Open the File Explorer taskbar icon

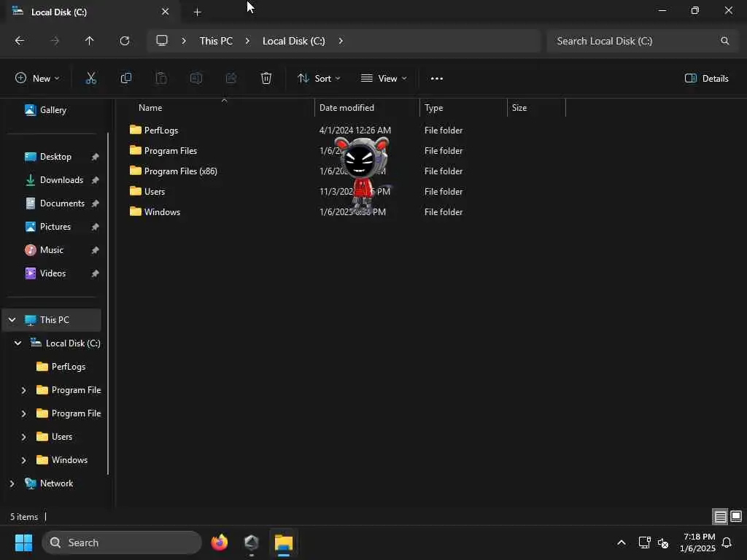[284, 542]
